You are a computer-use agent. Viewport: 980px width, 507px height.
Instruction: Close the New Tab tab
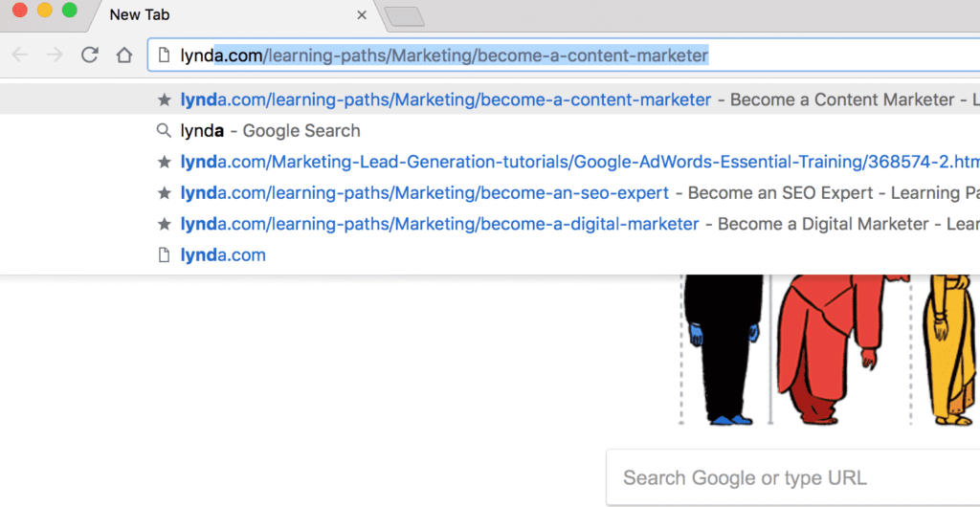tap(362, 15)
